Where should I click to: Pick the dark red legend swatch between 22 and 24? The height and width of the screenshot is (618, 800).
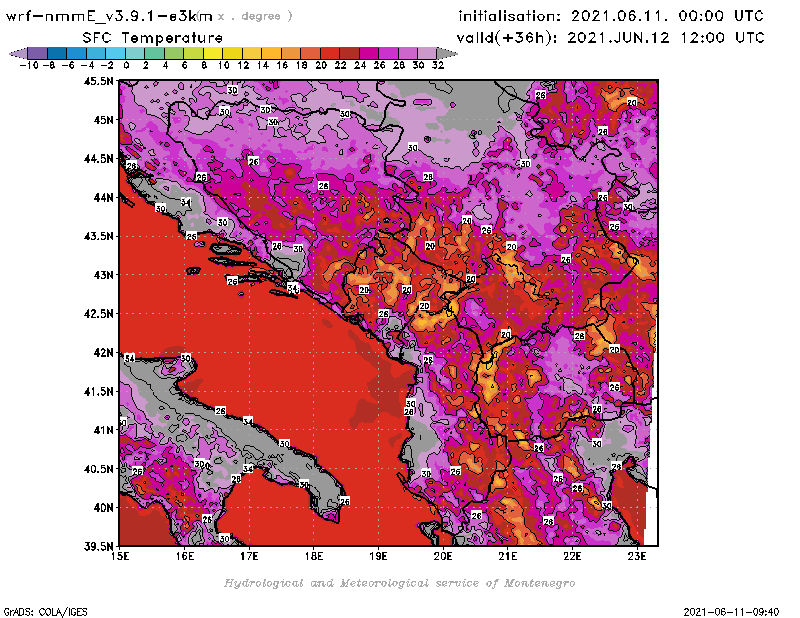[x=349, y=53]
